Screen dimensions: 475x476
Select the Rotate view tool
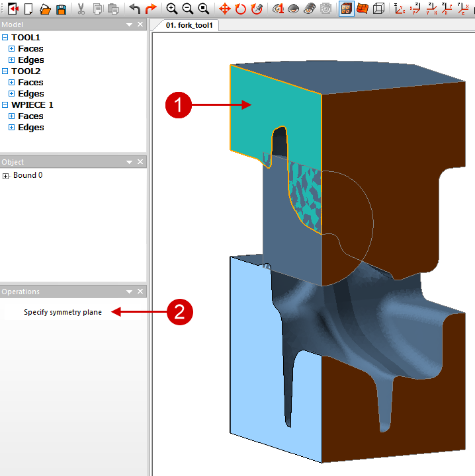point(241,9)
